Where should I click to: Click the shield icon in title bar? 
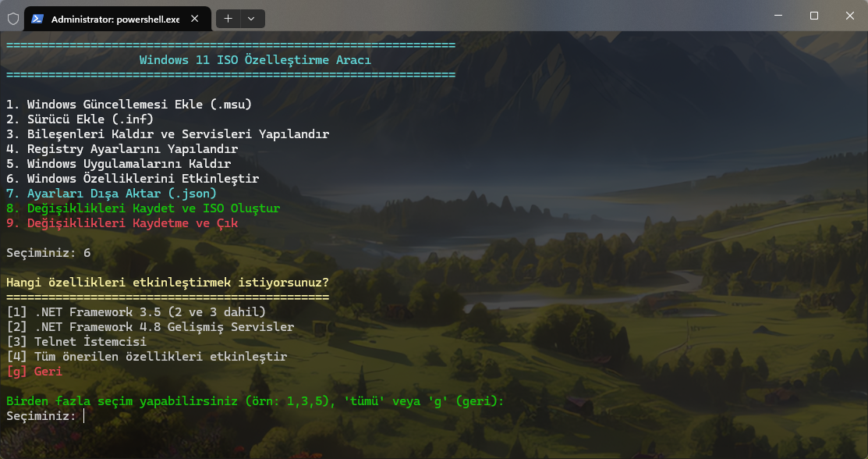tap(13, 19)
